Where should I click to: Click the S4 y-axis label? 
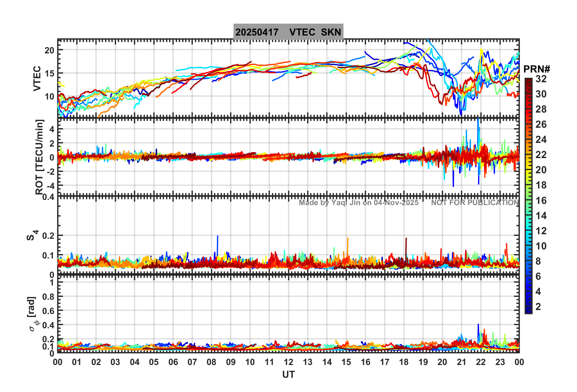point(32,235)
